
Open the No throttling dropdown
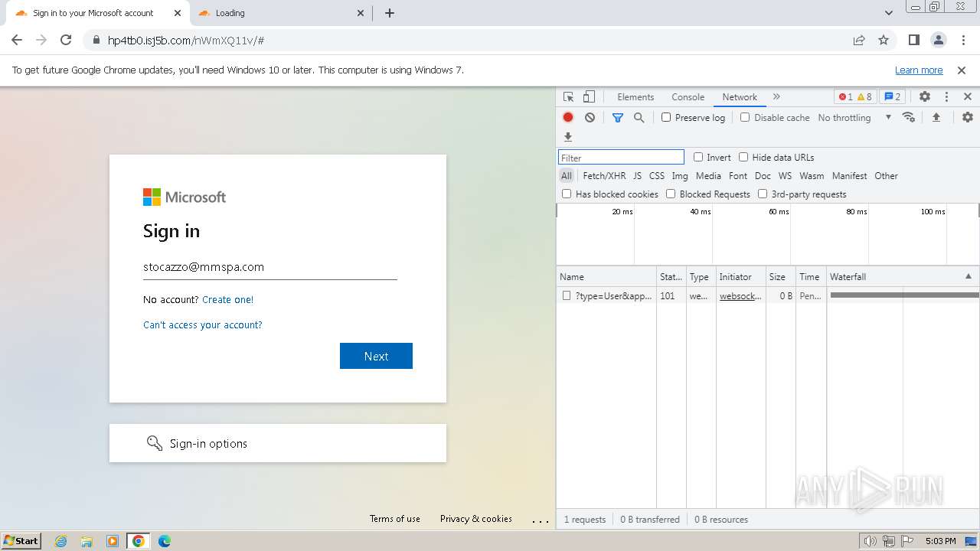point(854,118)
